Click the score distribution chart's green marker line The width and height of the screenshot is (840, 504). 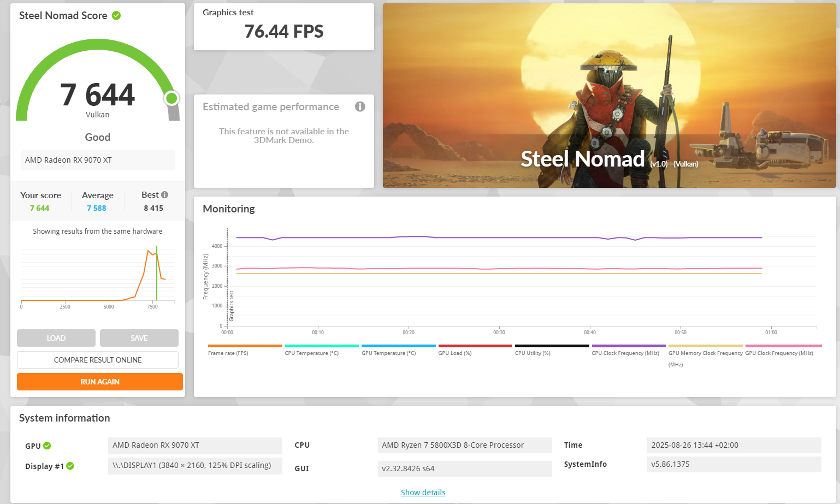pyautogui.click(x=157, y=273)
